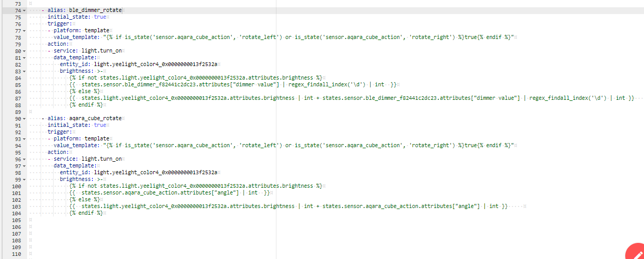This screenshot has width=644, height=259.
Task: Click "action:" on line 95
Action: [x=59, y=152]
